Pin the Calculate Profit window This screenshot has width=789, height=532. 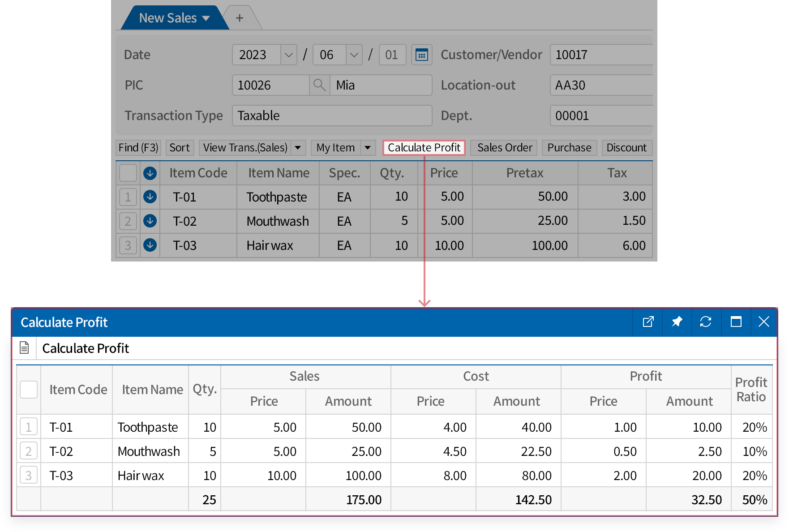677,322
